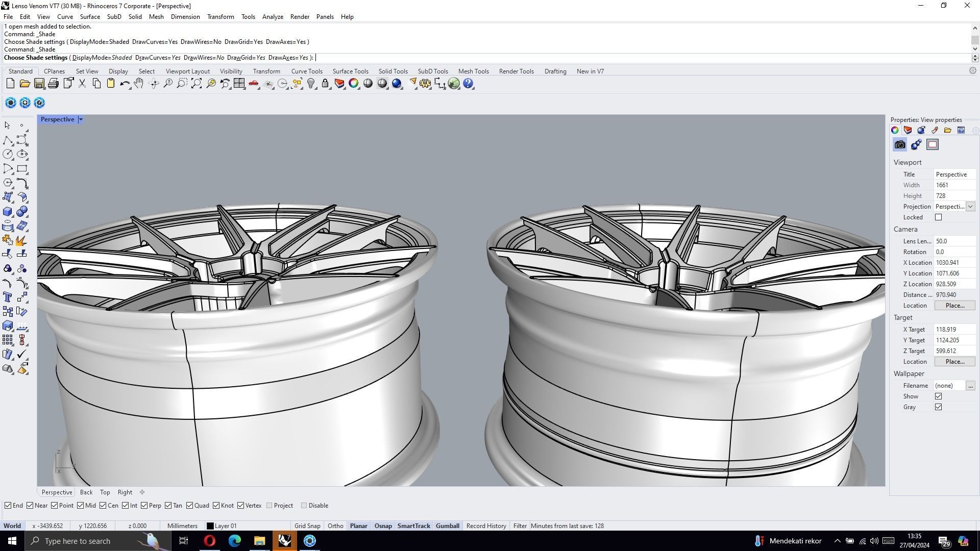
Task: Click the Zoom Extents icon
Action: pos(197,84)
